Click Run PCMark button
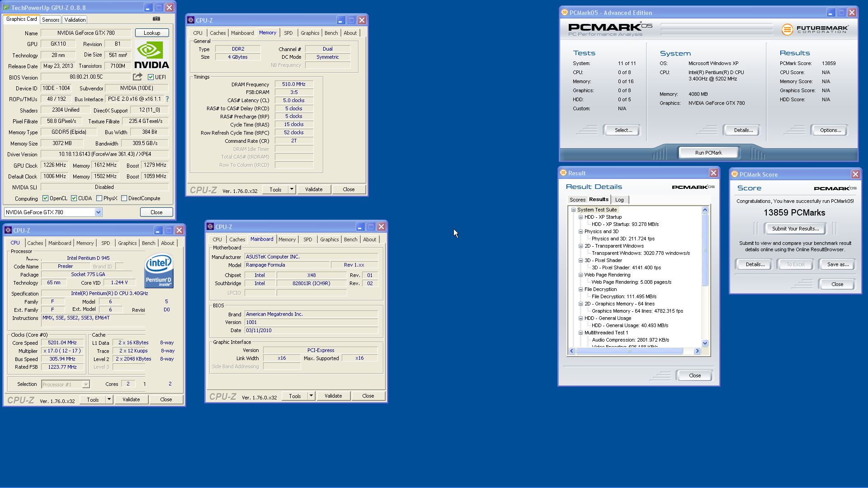 [708, 153]
